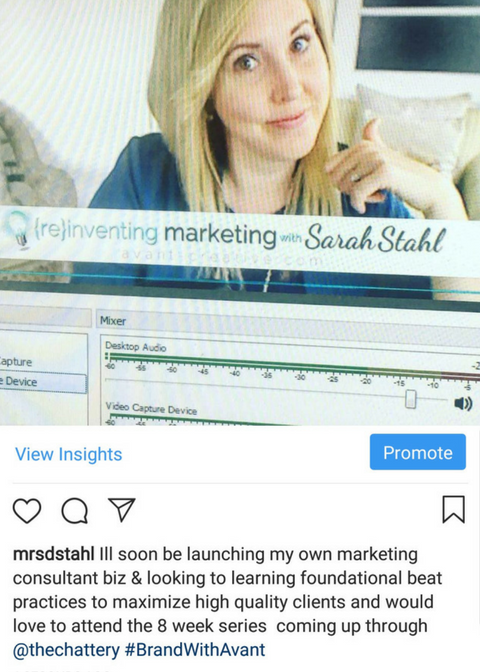Open View Insights

point(69,454)
